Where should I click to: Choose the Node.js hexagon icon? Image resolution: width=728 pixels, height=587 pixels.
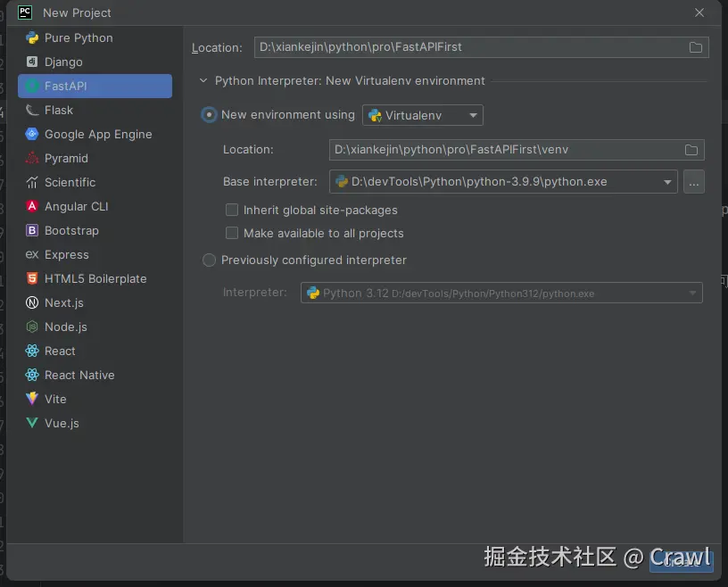pos(32,327)
